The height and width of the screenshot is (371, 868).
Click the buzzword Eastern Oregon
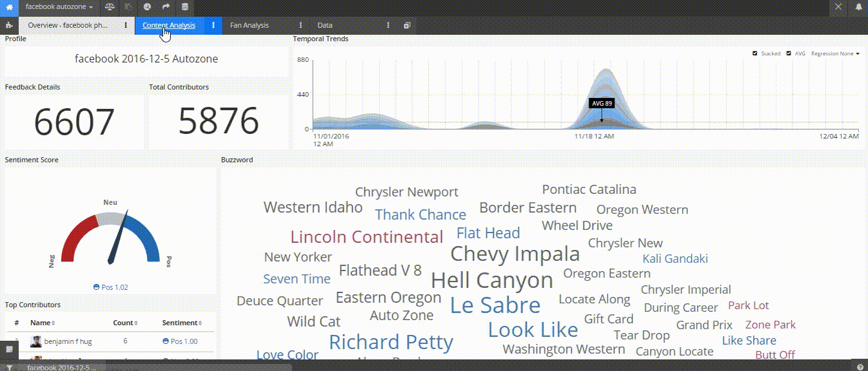click(388, 298)
